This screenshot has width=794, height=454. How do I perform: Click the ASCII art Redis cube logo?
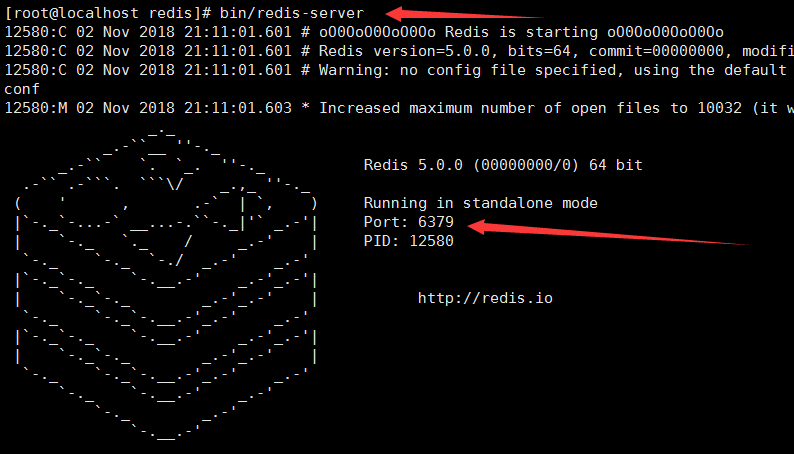pyautogui.click(x=166, y=283)
